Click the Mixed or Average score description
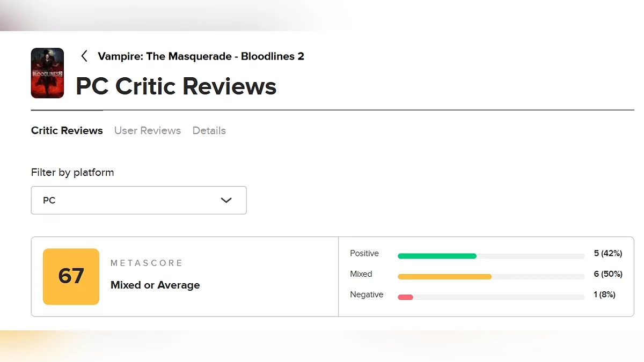Viewport: 644px width, 362px height. click(155, 285)
